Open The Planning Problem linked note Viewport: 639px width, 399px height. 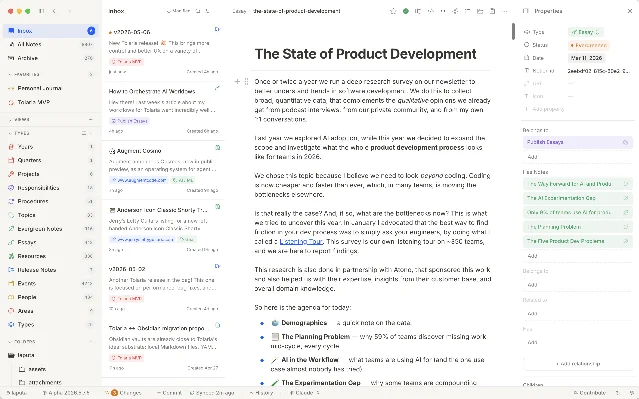pyautogui.click(x=577, y=227)
